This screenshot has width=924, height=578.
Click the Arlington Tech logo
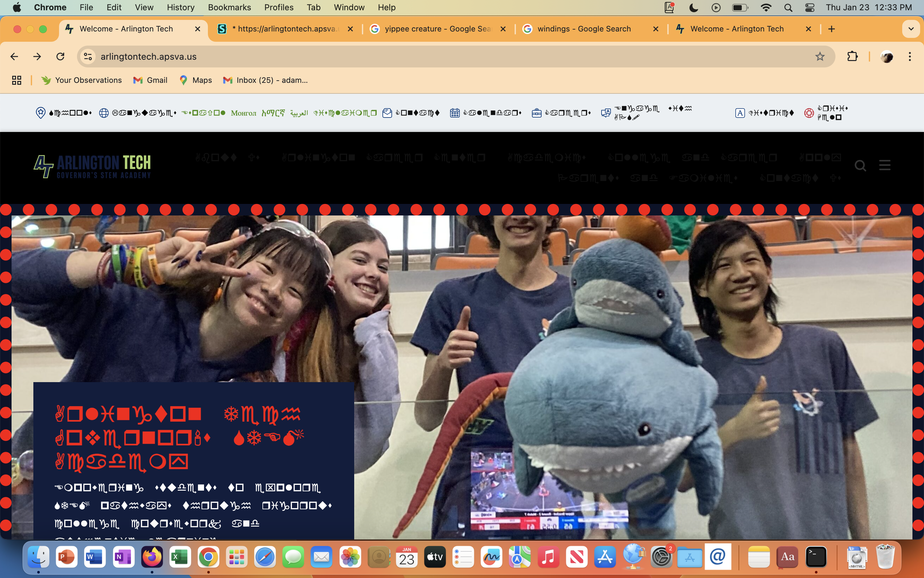tap(92, 166)
